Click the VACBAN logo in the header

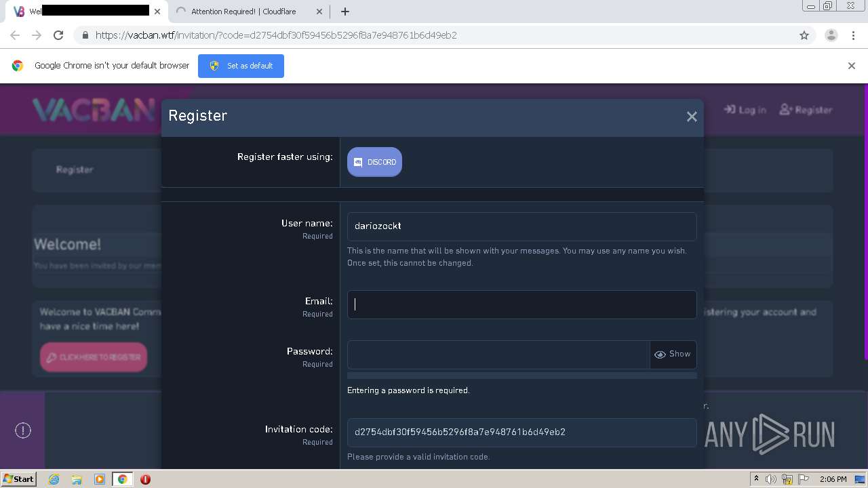(x=94, y=110)
